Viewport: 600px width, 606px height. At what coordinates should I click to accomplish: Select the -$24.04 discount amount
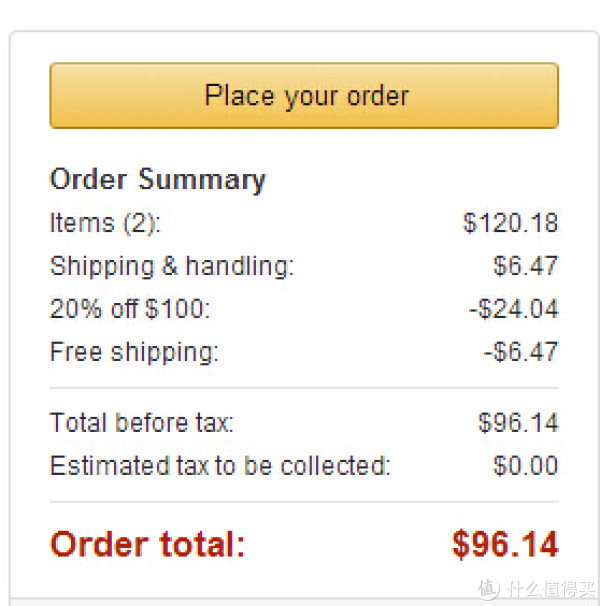(514, 309)
